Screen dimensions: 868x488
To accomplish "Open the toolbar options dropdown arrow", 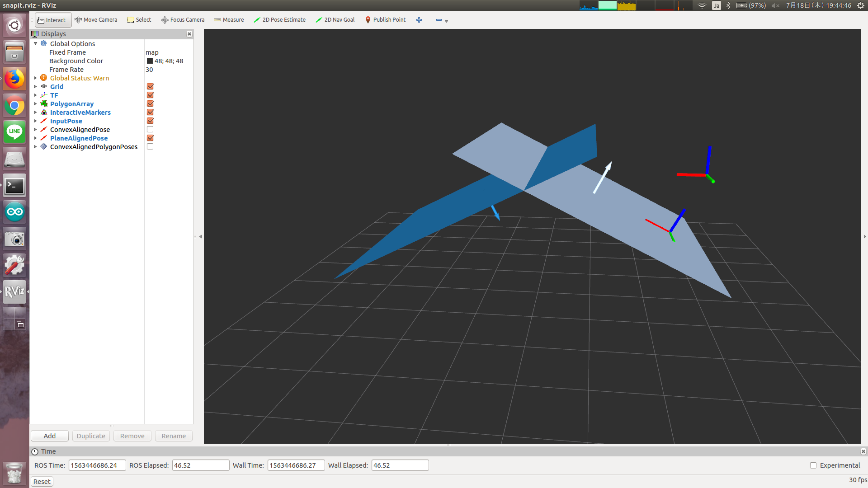I will click(447, 21).
